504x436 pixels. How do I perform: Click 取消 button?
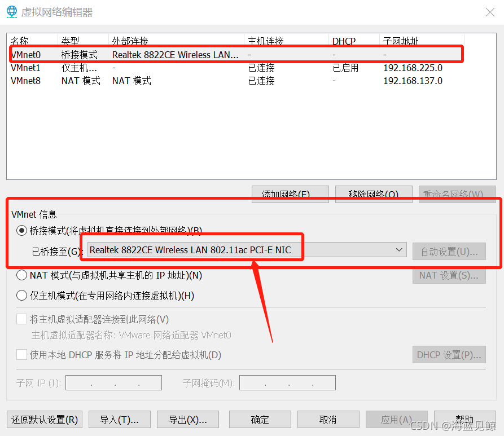(328, 420)
